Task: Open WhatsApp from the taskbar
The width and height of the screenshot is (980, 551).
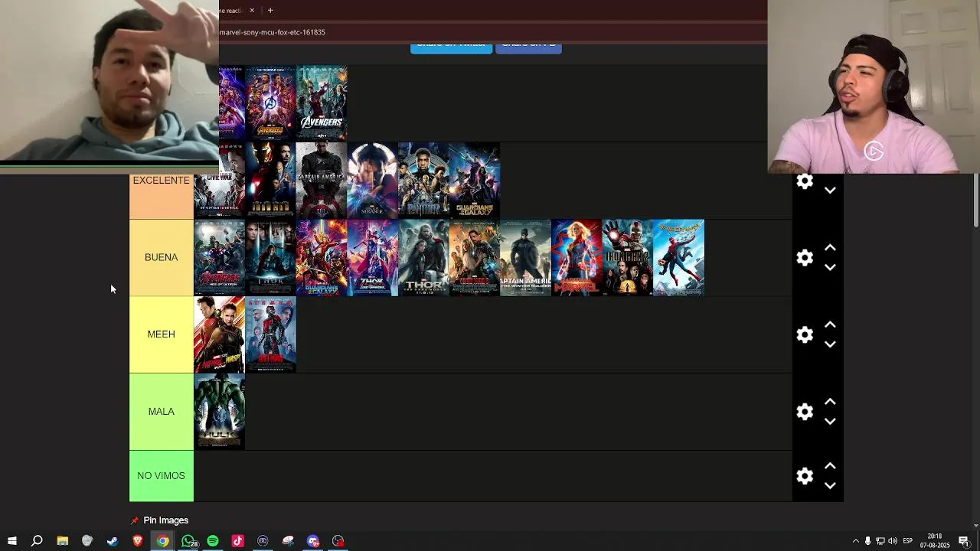Action: tap(188, 541)
